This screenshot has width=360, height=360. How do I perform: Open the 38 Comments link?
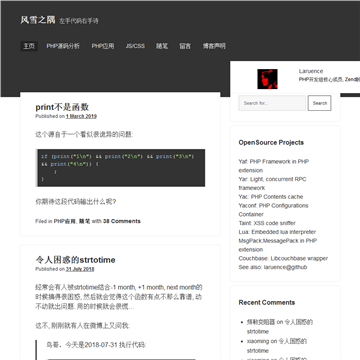(122, 221)
